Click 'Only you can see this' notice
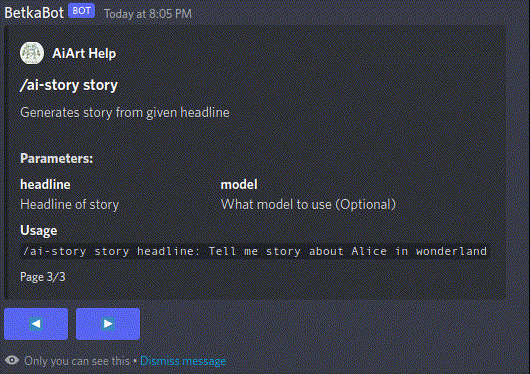Screen dimensions: 530x374 click(x=77, y=361)
